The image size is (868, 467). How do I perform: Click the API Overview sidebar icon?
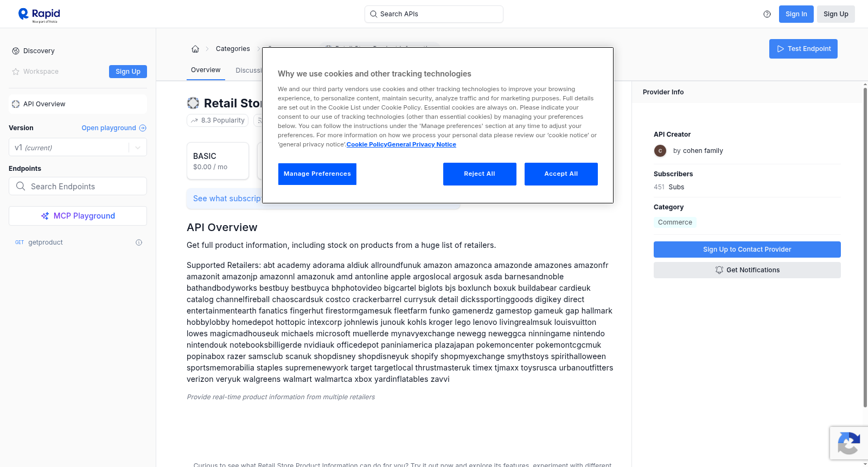tap(16, 104)
